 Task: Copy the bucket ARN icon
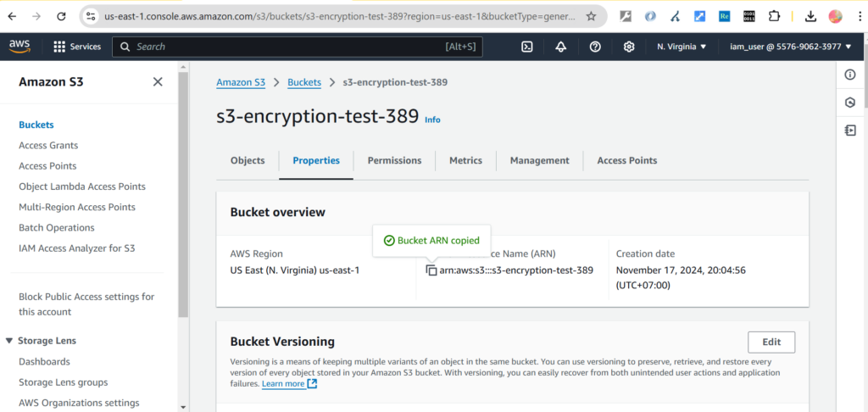431,270
